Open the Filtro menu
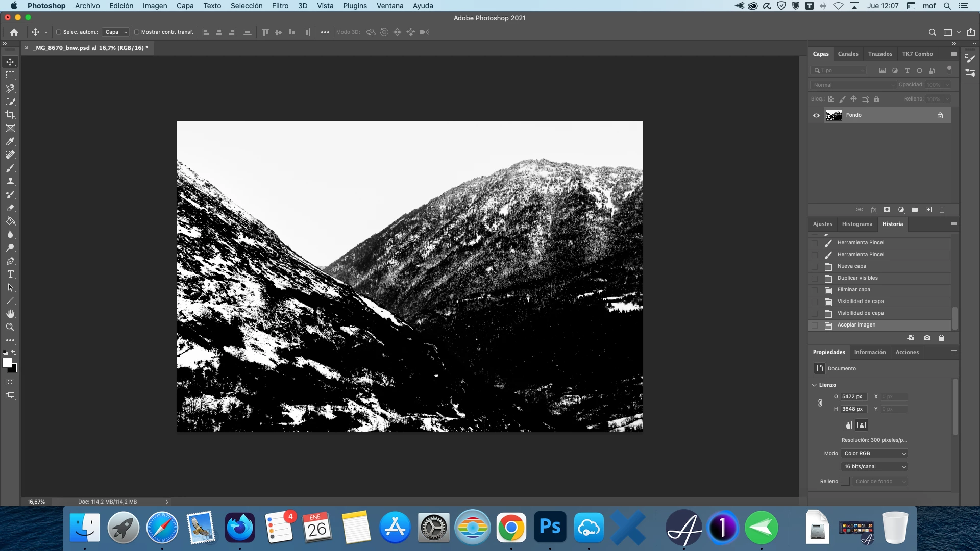This screenshot has height=551, width=980. [280, 6]
